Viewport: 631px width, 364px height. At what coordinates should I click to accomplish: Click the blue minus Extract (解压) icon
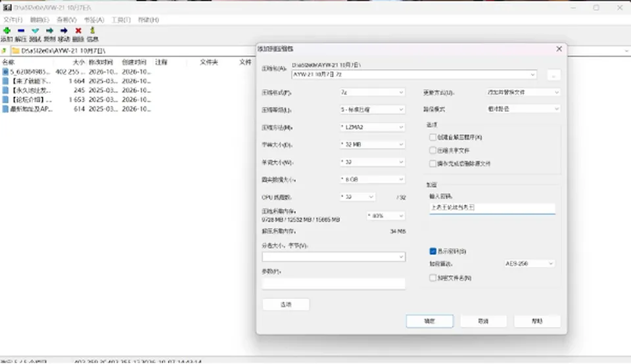21,31
